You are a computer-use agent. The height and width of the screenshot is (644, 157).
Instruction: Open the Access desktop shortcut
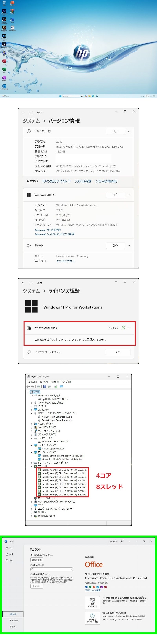click(x=4, y=62)
